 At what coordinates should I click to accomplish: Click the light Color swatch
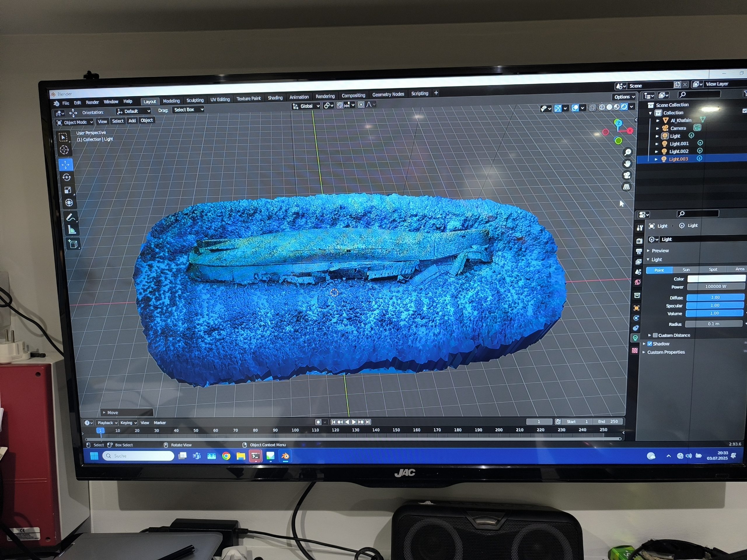coord(716,279)
